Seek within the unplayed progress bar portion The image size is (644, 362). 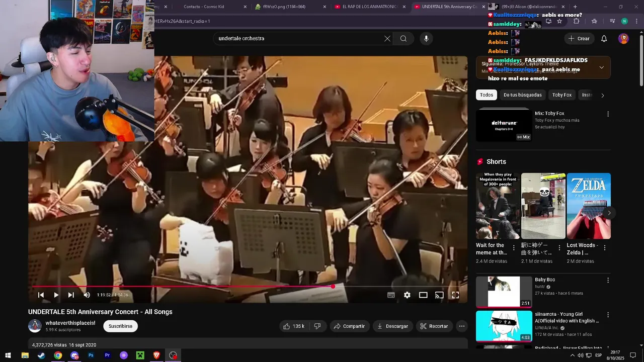point(397,287)
